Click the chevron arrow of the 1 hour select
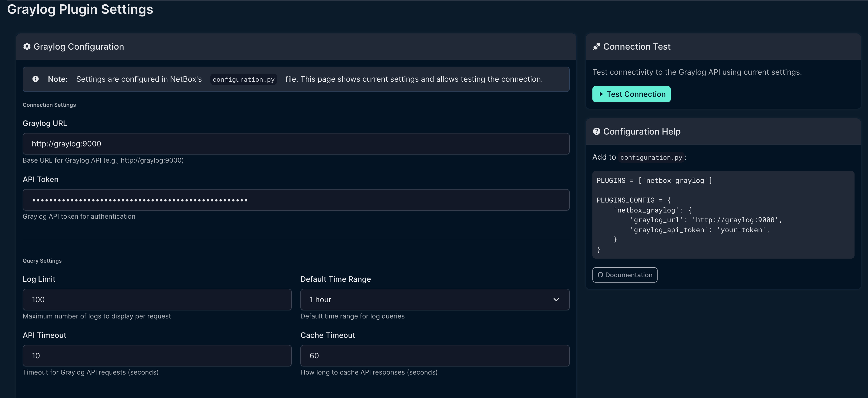 click(556, 300)
